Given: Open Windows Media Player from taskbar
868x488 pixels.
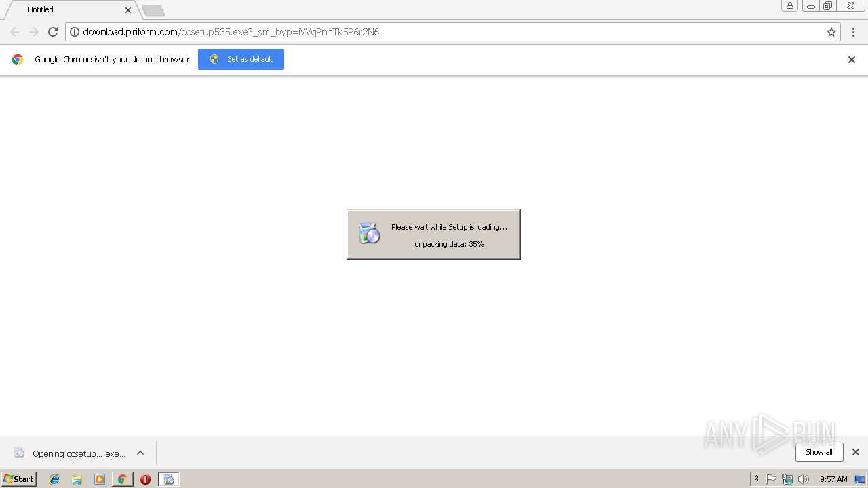Looking at the screenshot, I should tap(100, 479).
